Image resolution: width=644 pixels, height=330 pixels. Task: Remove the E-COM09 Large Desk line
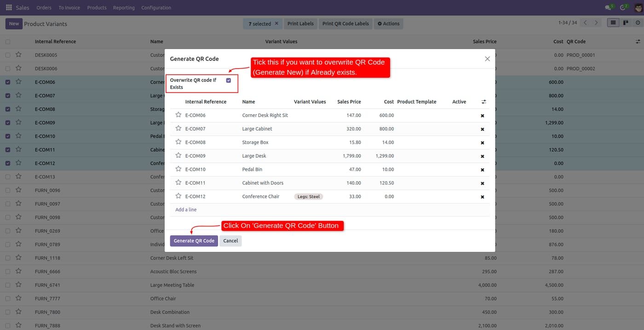coord(483,156)
